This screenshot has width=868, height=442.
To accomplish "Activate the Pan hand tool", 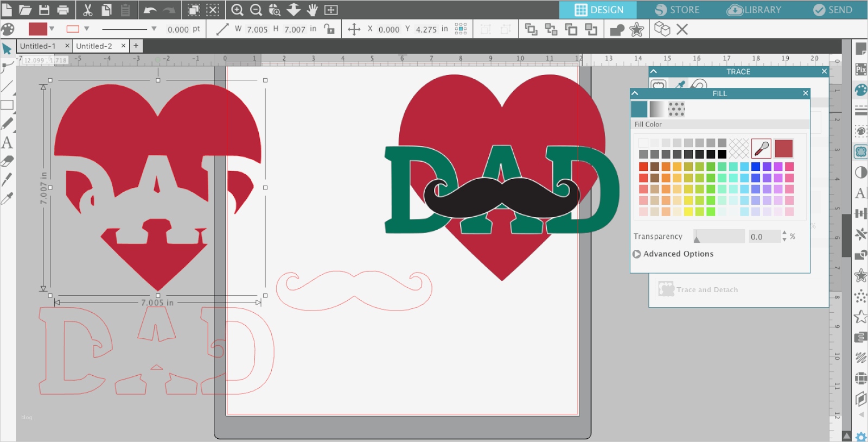I will [312, 10].
